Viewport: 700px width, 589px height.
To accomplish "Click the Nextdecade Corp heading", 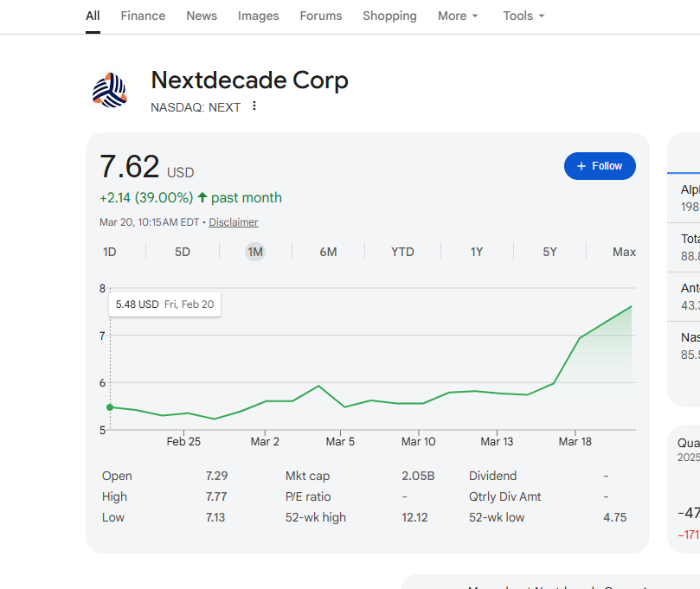I will [x=249, y=80].
